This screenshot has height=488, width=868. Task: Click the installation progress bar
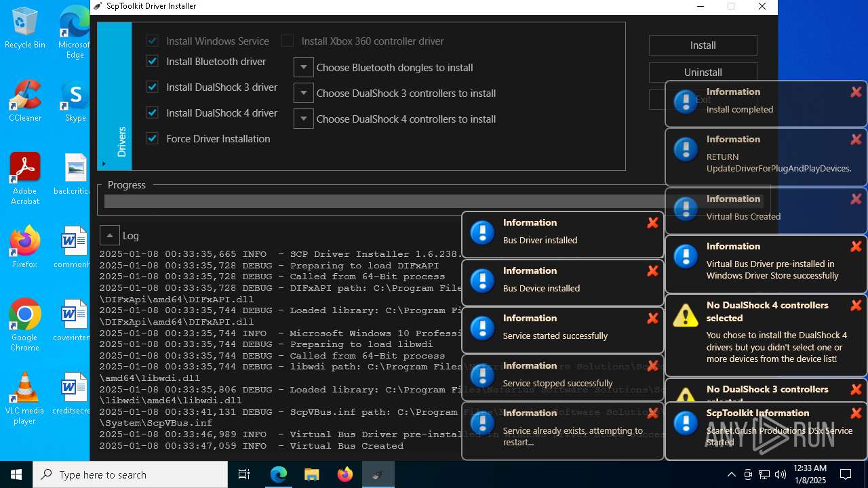(434, 201)
